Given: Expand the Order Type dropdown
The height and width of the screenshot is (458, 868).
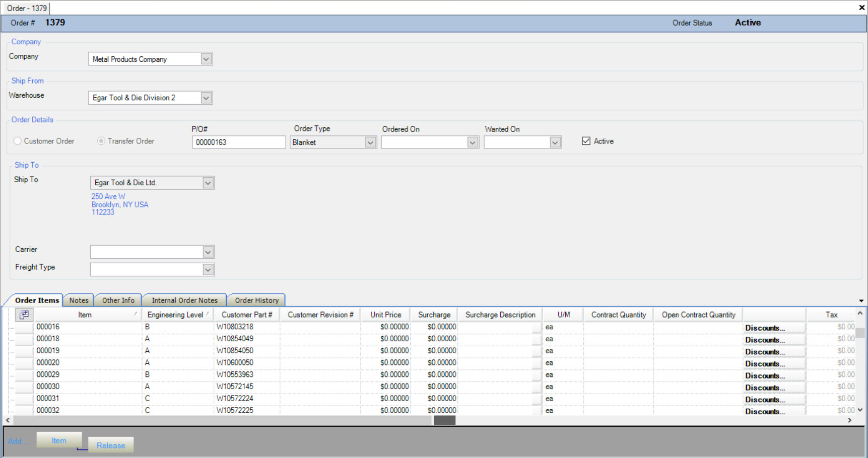Looking at the screenshot, I should 371,142.
